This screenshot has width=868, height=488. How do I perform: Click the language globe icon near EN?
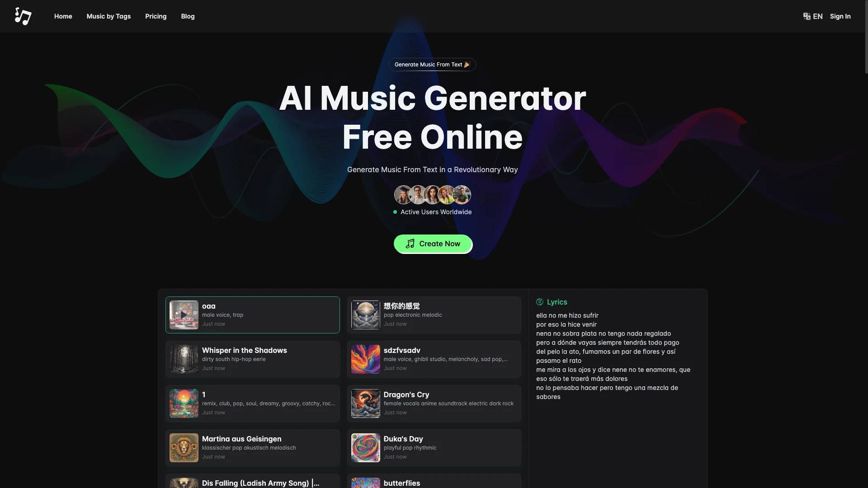806,16
